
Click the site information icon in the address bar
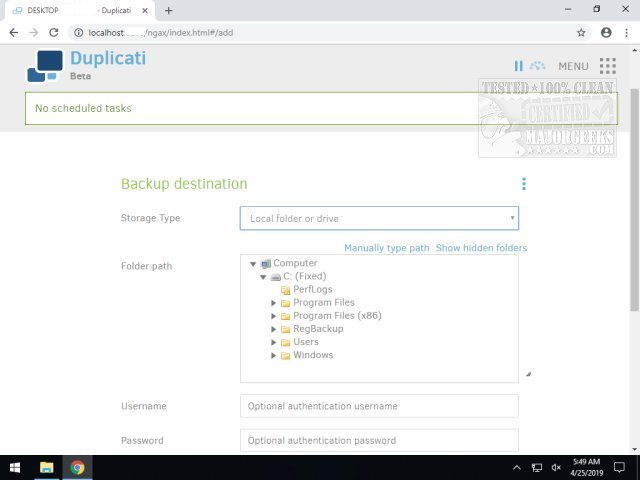pos(78,33)
